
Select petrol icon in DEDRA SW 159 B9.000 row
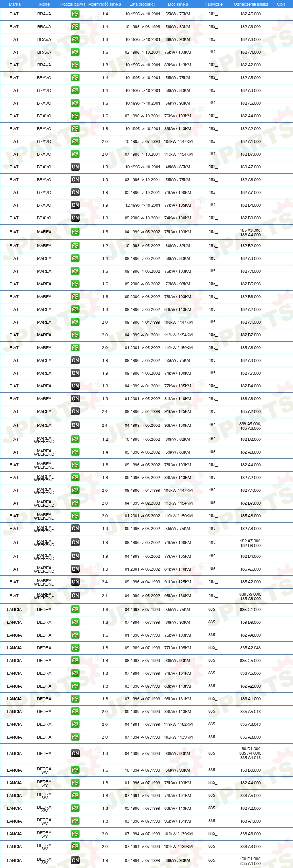click(x=75, y=770)
